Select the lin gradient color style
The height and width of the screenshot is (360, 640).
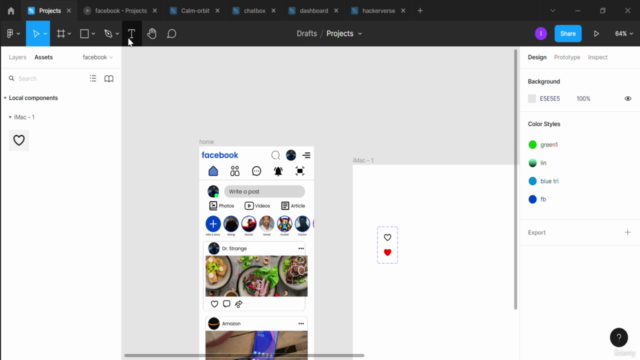coord(538,163)
